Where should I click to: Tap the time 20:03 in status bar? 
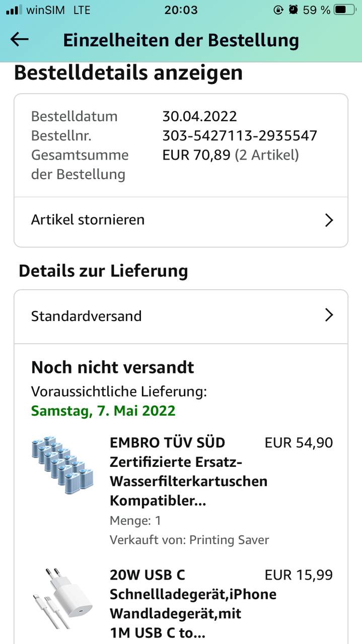[181, 10]
